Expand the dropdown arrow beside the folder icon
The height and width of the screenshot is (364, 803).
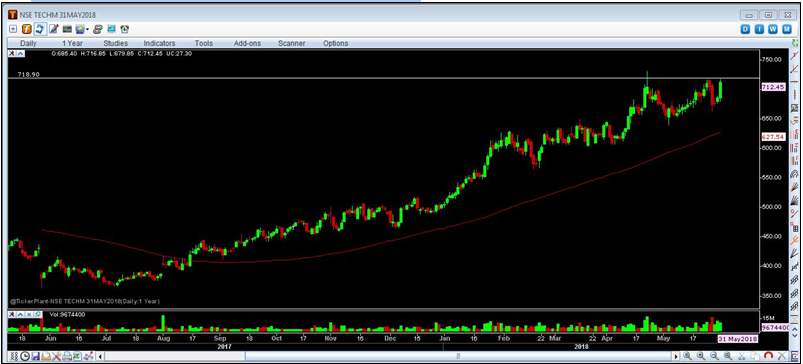point(88,30)
